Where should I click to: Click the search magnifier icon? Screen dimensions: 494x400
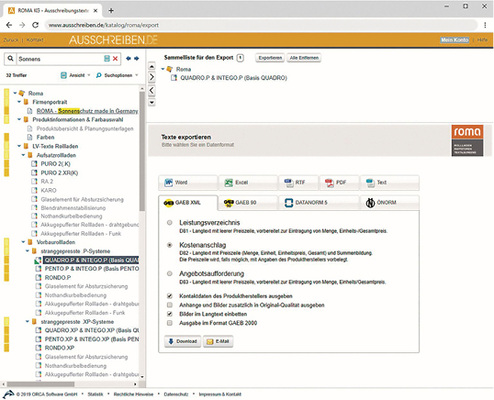(10, 59)
